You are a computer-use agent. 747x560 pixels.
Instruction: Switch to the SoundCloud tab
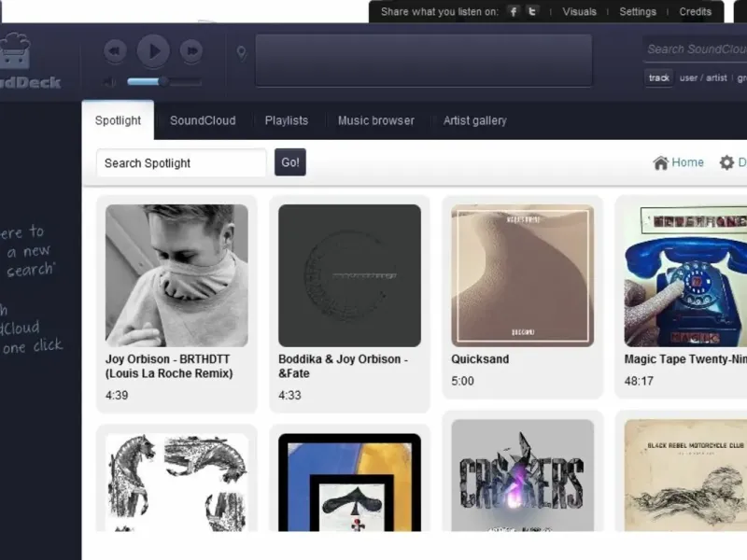click(203, 120)
